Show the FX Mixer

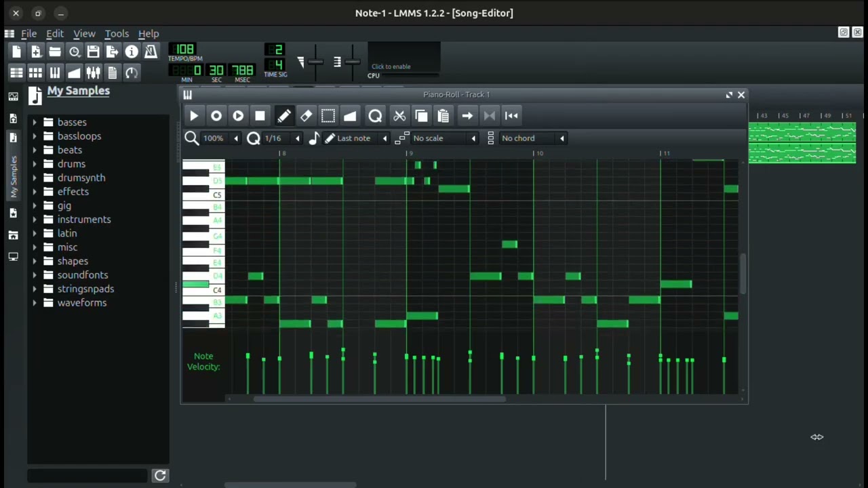click(94, 73)
